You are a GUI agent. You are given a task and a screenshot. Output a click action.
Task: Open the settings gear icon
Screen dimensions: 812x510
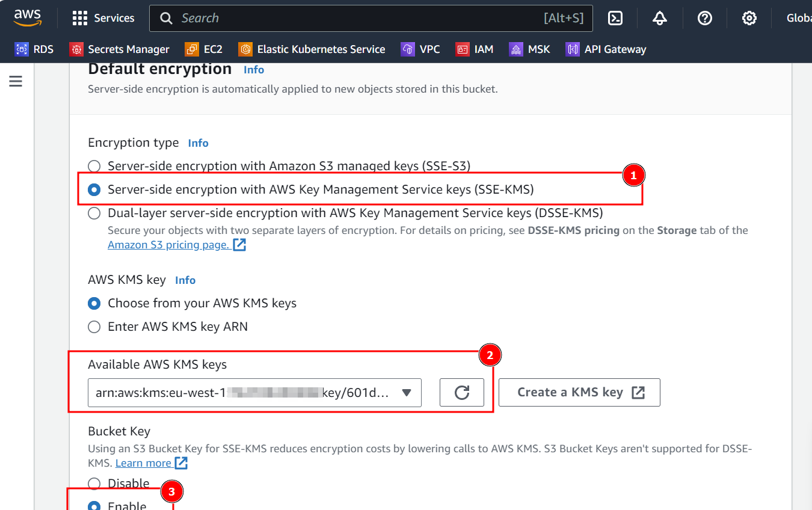[749, 18]
